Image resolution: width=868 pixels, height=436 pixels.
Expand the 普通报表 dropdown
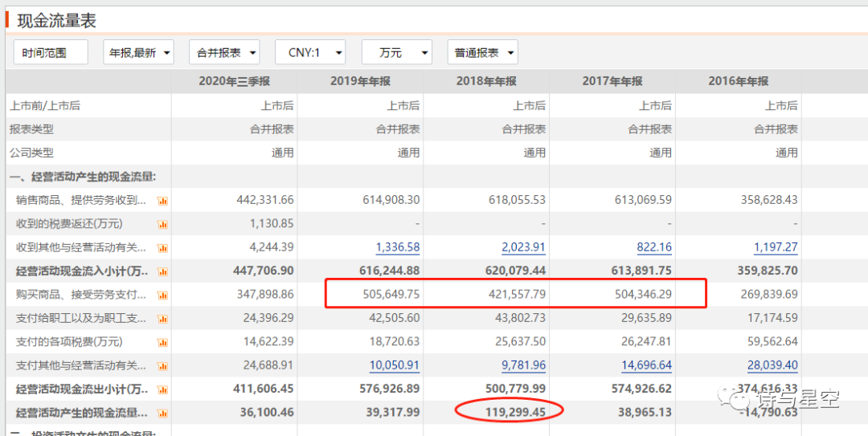pos(483,53)
